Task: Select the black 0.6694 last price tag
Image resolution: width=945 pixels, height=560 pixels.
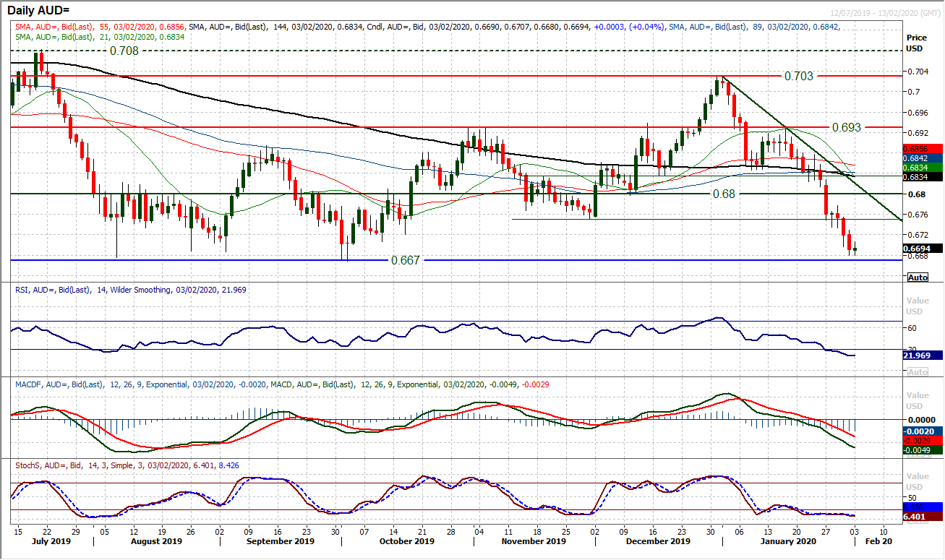Action: point(924,248)
